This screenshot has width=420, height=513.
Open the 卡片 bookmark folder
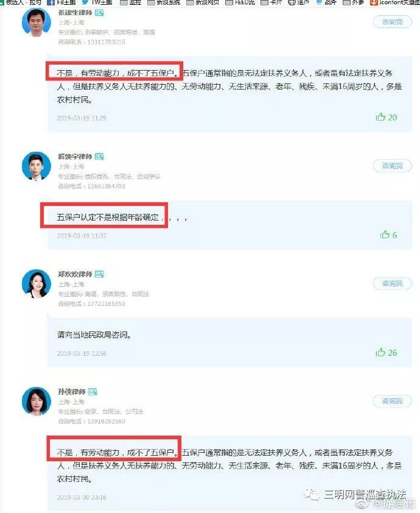click(271, 2)
